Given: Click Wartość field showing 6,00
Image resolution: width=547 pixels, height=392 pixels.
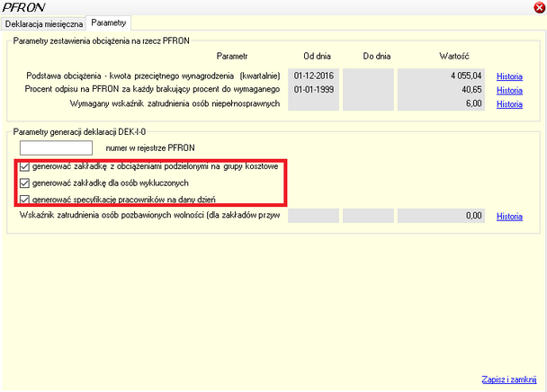Looking at the screenshot, I should coord(441,103).
